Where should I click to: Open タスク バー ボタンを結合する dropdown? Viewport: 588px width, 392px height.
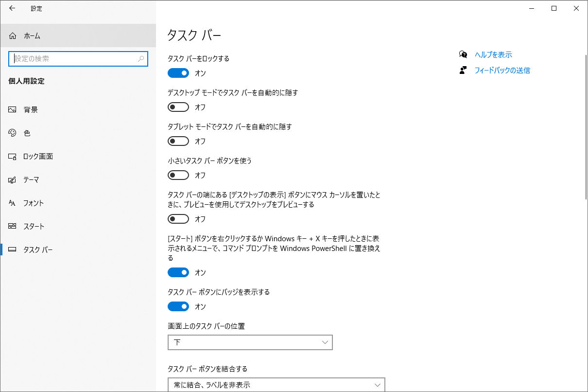276,385
